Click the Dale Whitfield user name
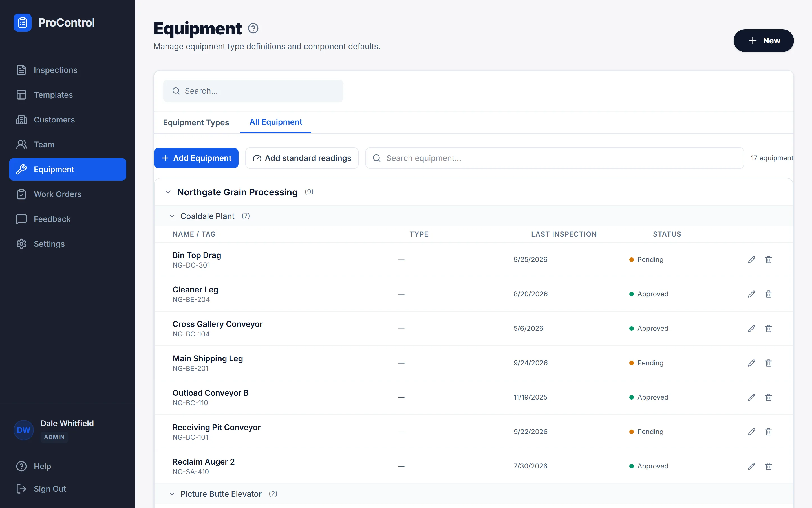 point(67,423)
